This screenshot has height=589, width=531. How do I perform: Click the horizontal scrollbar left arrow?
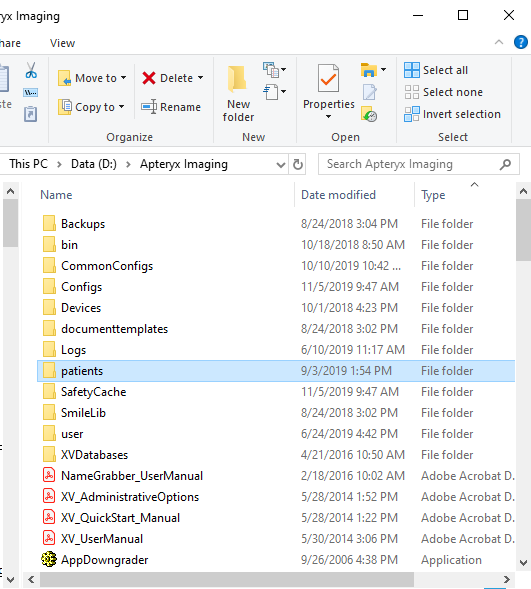31,579
